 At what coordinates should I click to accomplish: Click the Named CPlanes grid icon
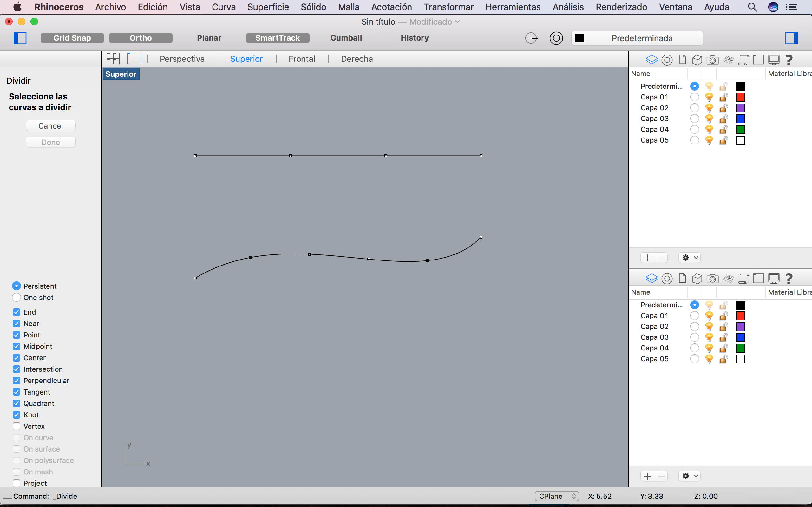tap(728, 59)
